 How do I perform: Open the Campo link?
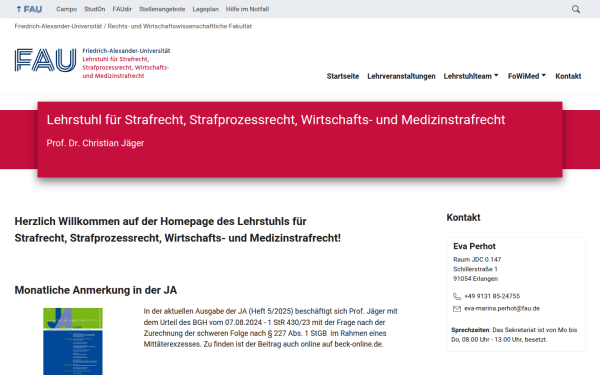click(67, 9)
